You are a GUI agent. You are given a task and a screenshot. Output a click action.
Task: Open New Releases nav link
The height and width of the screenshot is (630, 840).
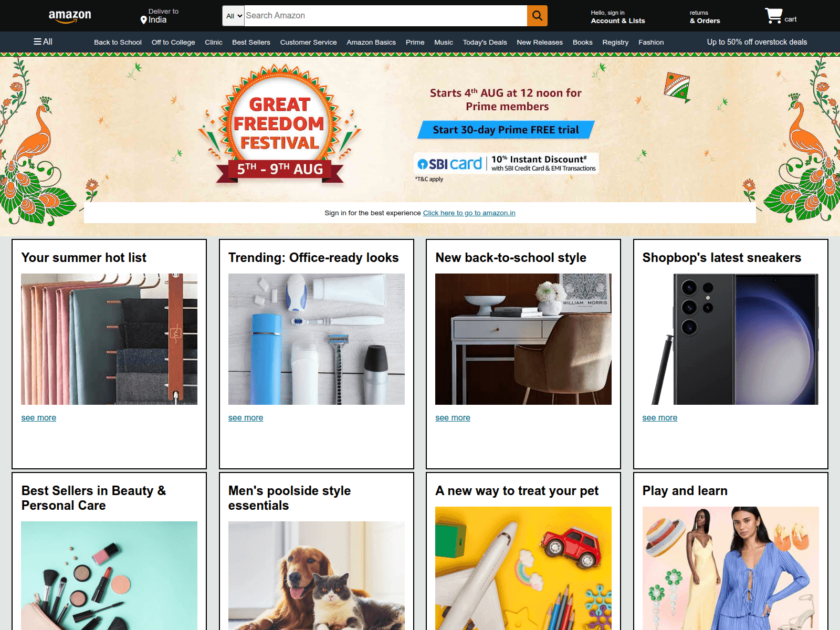click(x=540, y=42)
